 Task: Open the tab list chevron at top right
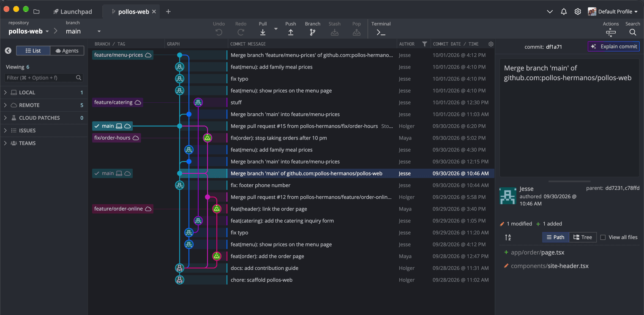550,11
